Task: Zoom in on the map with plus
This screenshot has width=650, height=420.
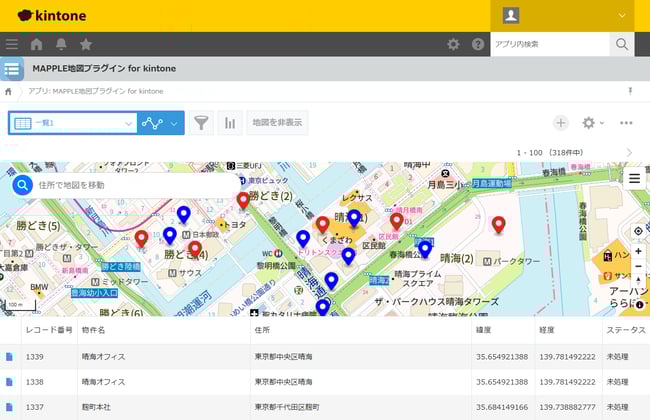Action: coord(638,251)
